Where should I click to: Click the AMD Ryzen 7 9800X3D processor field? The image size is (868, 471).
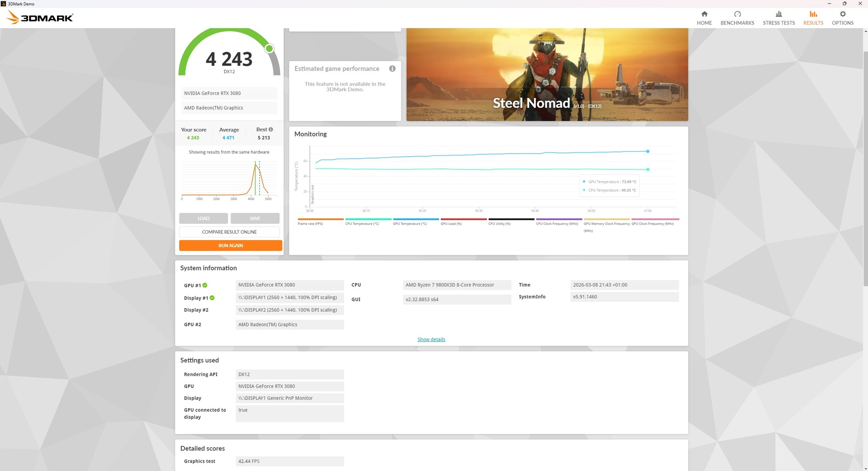coord(457,285)
